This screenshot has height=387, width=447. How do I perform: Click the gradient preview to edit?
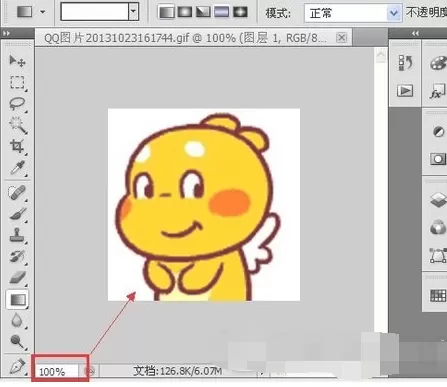pyautogui.click(x=95, y=11)
